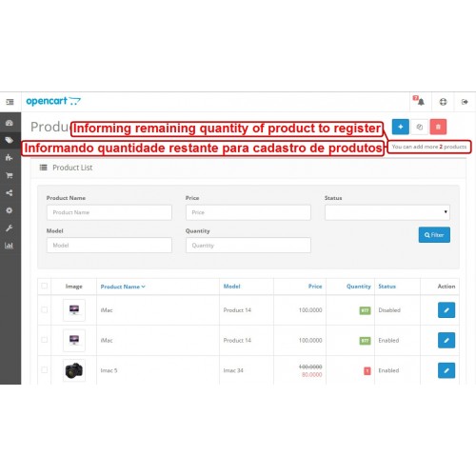Open the Reports chart sidebar icon
The image size is (476, 476).
coord(9,246)
